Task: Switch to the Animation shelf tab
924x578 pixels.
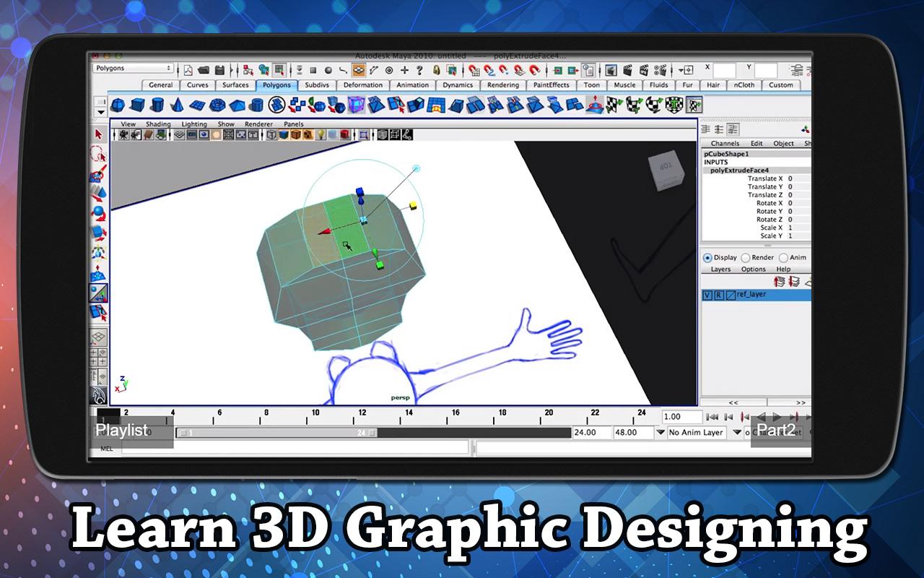Action: 413,85
